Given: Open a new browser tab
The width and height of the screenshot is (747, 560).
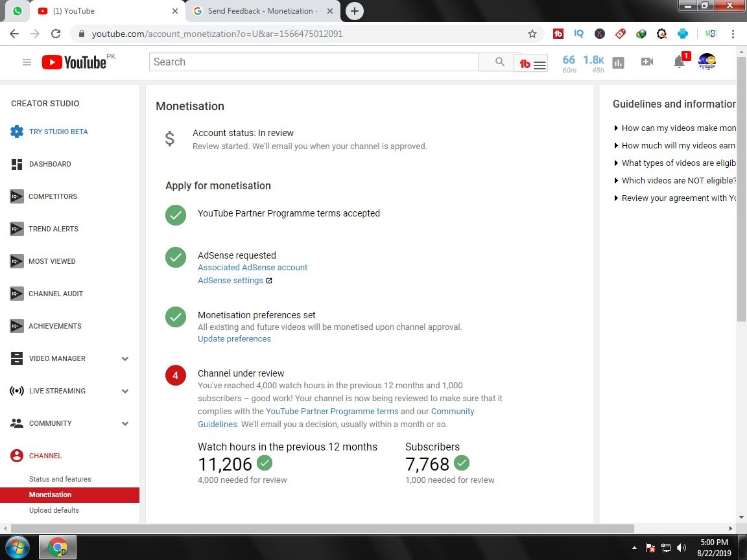Looking at the screenshot, I should pos(355,11).
